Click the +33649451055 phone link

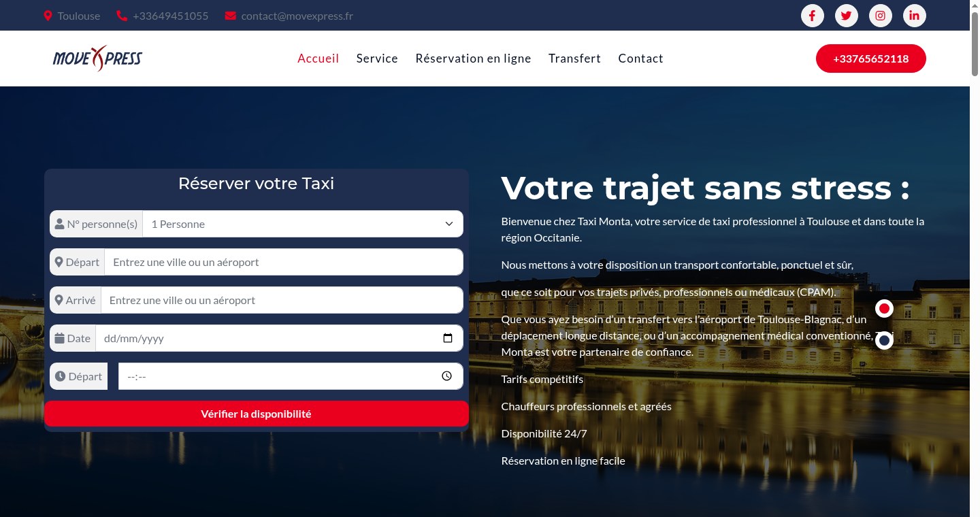click(171, 16)
